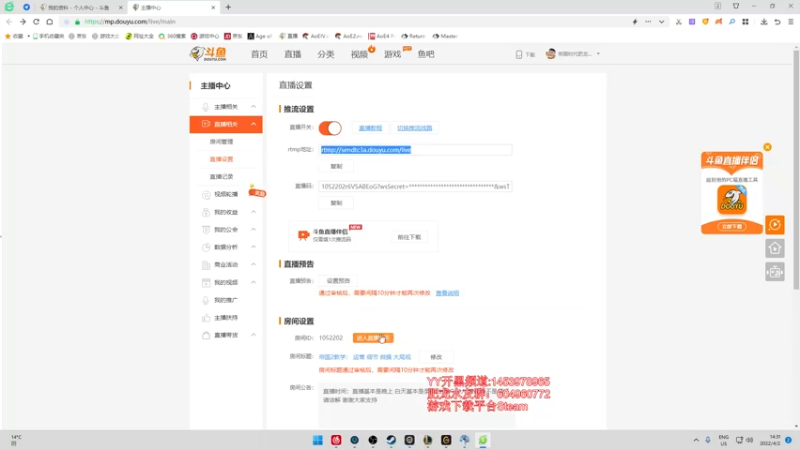Click the rtmp address input field

[x=415, y=149]
